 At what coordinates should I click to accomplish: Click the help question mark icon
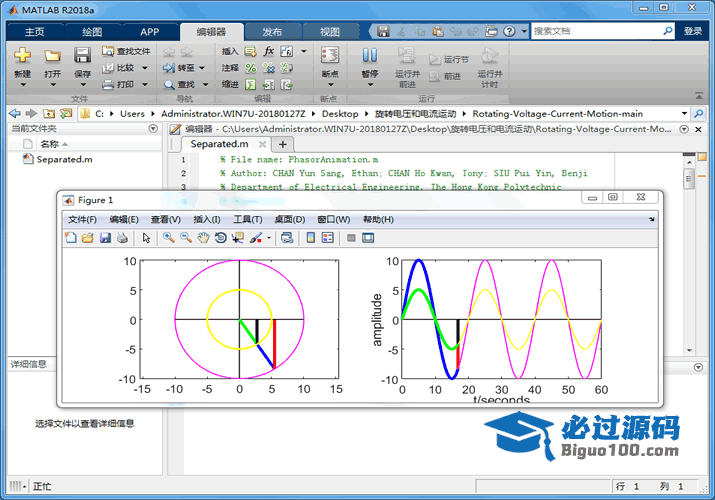(x=509, y=31)
